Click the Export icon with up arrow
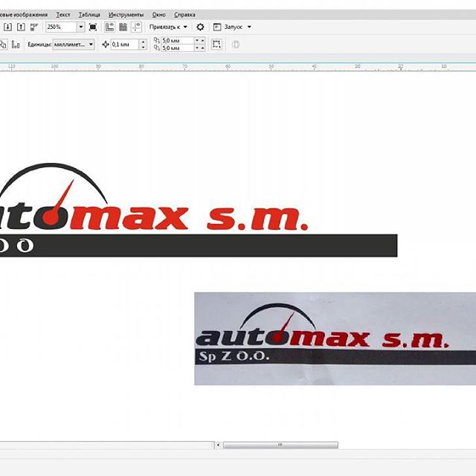476x476 pixels. pos(21,27)
